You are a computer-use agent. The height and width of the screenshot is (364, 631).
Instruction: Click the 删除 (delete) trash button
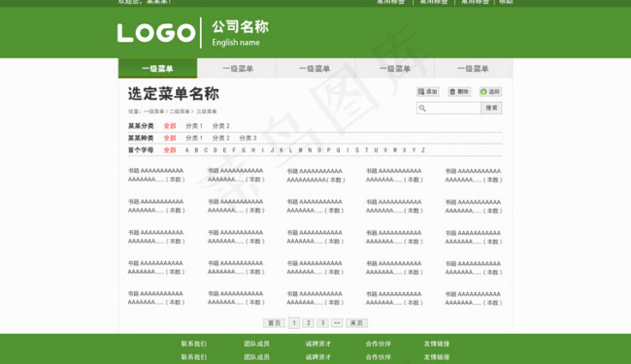coord(459,91)
